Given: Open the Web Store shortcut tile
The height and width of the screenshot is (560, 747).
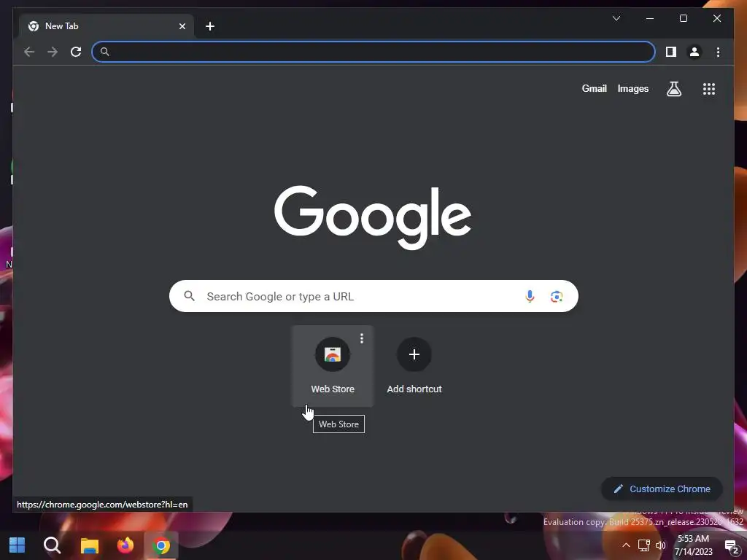Looking at the screenshot, I should [x=333, y=366].
